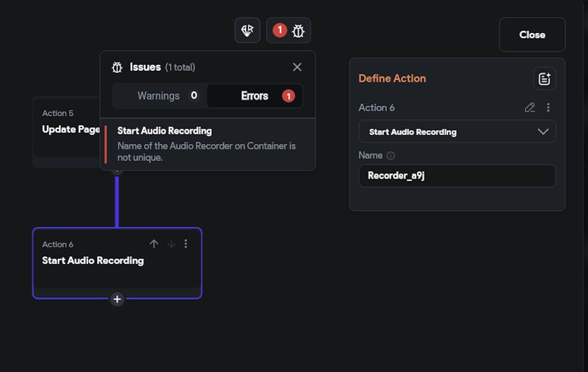Click the bug icon beside Issues heading
Image resolution: width=588 pixels, height=372 pixels.
pos(117,68)
